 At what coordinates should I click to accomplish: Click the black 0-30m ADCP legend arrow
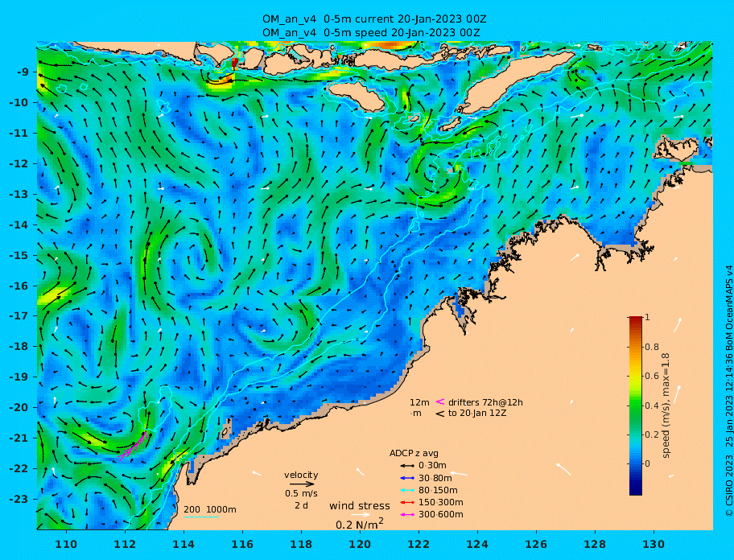point(407,466)
